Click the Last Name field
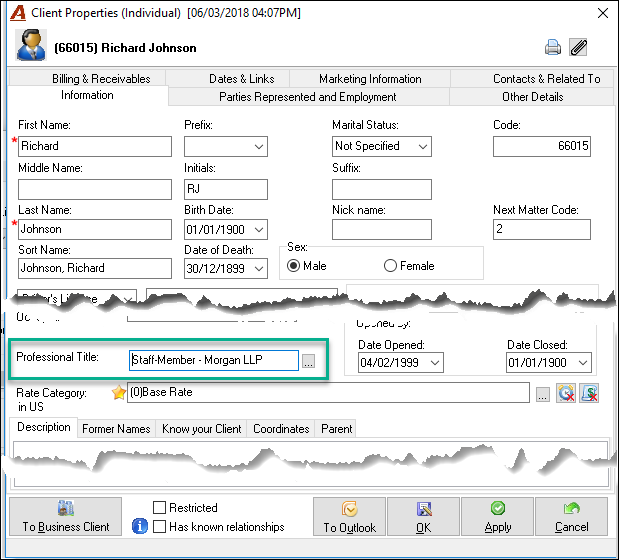This screenshot has height=560, width=619. pyautogui.click(x=95, y=229)
